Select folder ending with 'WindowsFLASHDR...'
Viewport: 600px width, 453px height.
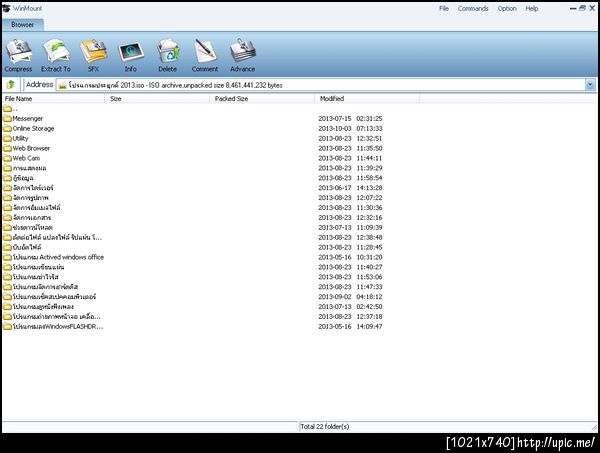tap(58, 326)
